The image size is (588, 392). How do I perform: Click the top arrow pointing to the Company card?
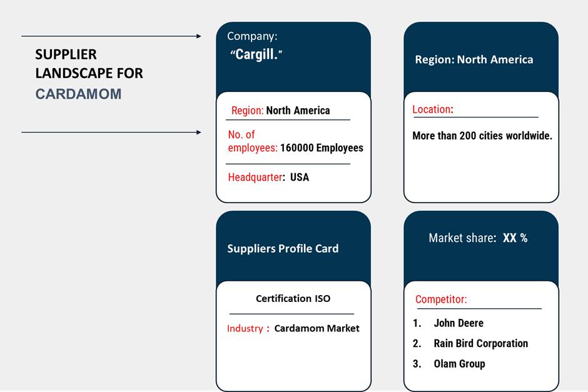tap(111, 36)
